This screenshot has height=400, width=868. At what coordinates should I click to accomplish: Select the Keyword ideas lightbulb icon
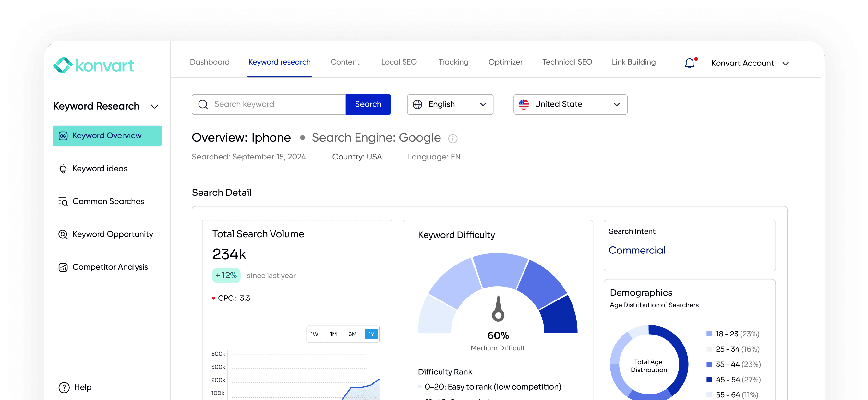(63, 168)
